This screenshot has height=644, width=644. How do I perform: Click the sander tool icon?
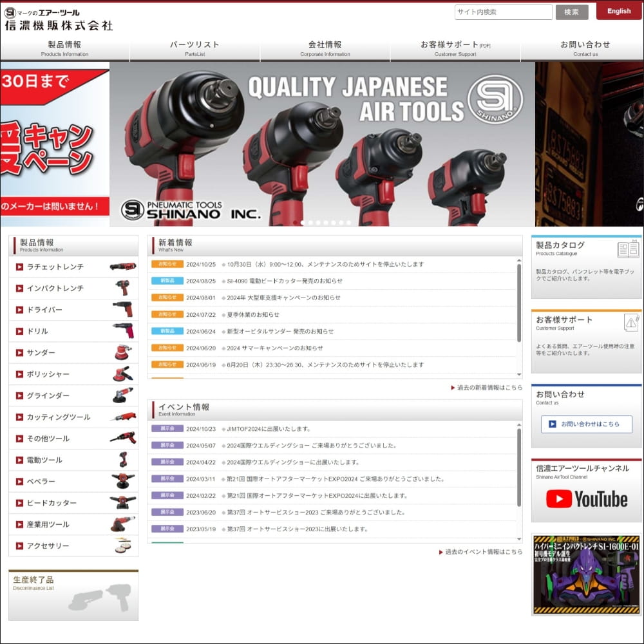point(122,352)
